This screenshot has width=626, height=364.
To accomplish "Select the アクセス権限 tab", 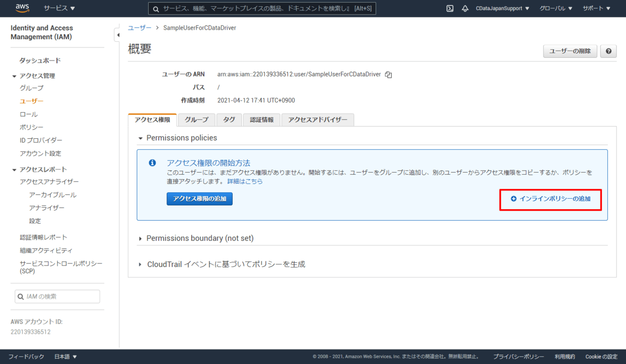I will pyautogui.click(x=152, y=119).
